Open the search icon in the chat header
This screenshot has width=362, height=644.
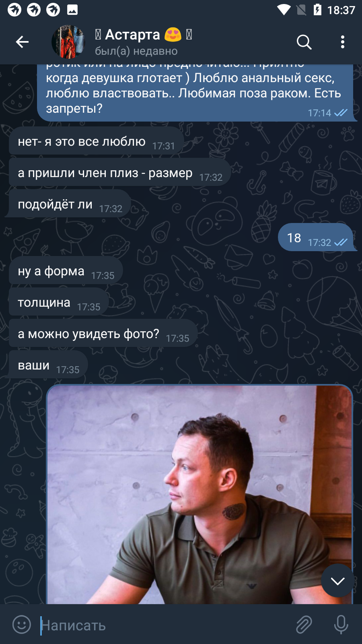(304, 42)
